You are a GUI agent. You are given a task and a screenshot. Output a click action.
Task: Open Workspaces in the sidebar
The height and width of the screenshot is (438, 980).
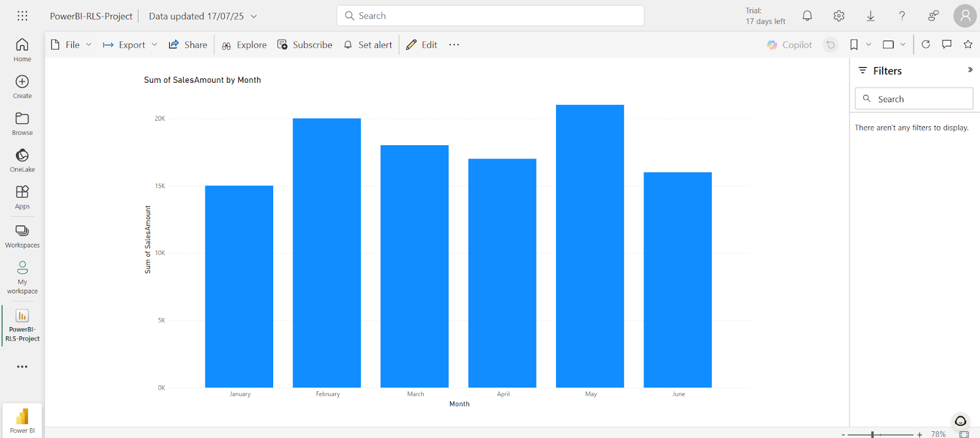[x=22, y=236]
